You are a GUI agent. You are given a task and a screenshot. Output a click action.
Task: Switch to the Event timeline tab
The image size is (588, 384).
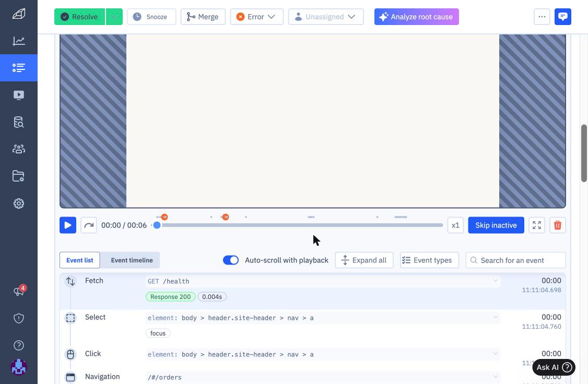(x=132, y=260)
